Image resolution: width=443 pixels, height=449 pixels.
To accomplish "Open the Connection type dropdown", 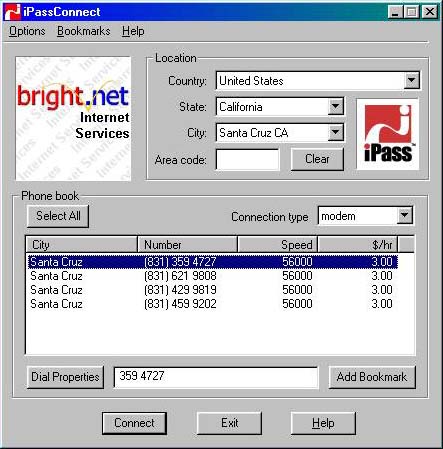I will coord(404,216).
